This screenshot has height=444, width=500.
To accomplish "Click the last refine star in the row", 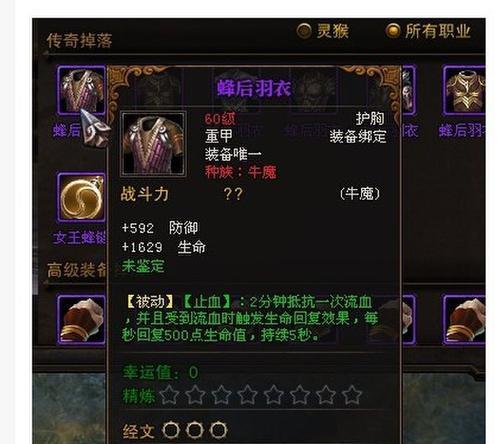I will pos(352,395).
